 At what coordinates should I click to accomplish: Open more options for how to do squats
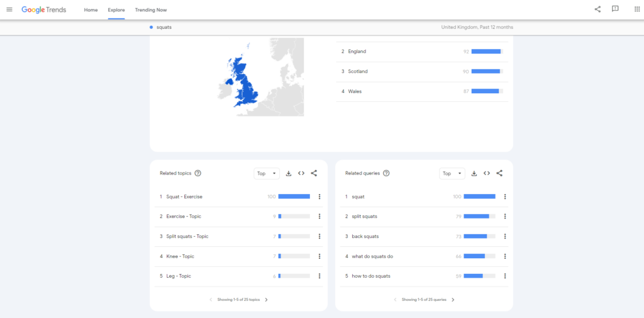coord(505,276)
